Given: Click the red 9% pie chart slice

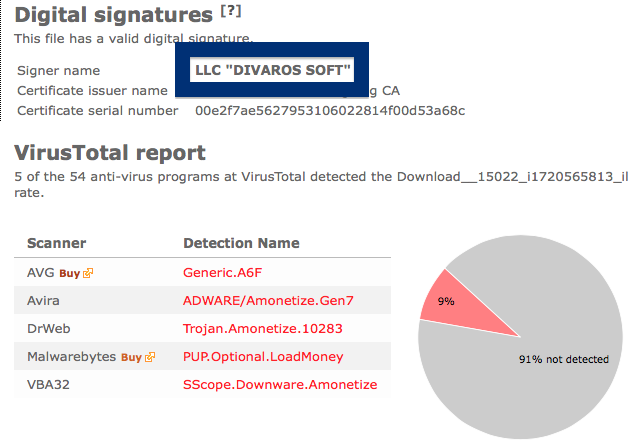Looking at the screenshot, I should [457, 309].
